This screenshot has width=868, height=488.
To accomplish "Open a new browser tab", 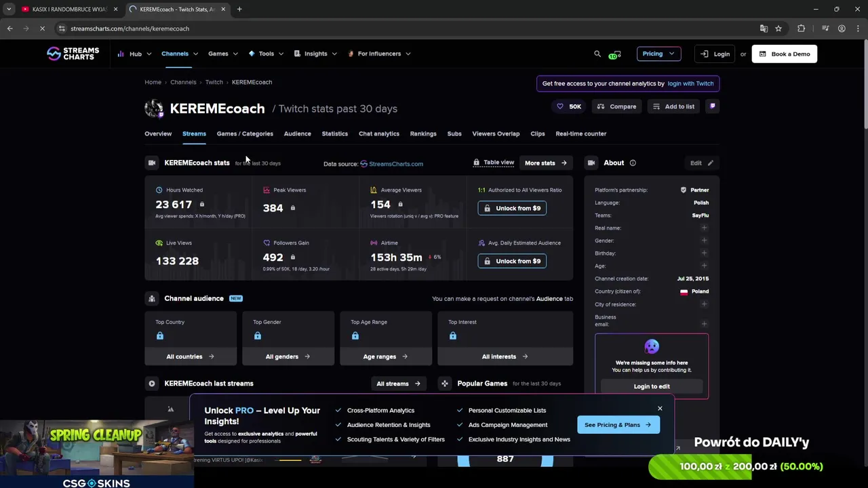I will coord(239,9).
